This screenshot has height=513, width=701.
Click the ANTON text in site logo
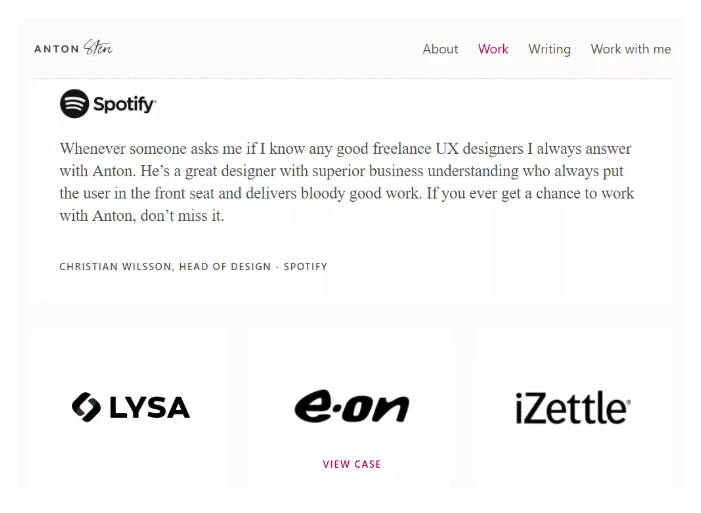point(57,49)
